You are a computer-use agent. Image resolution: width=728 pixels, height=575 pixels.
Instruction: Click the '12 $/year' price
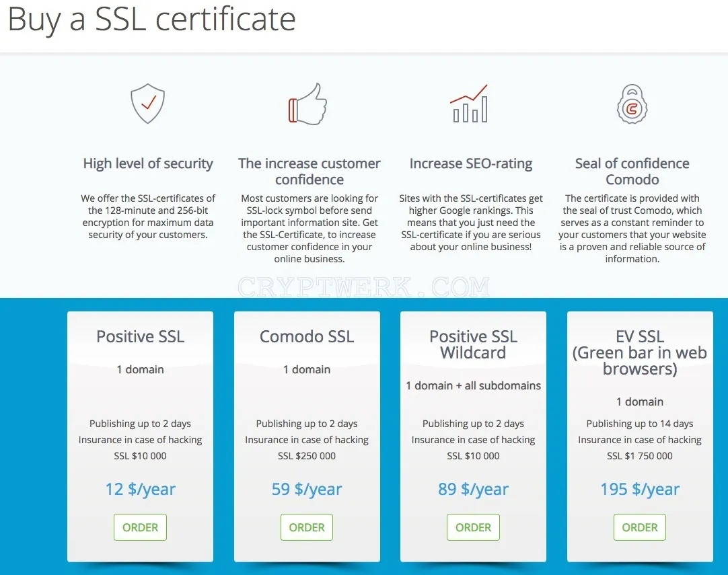point(140,489)
